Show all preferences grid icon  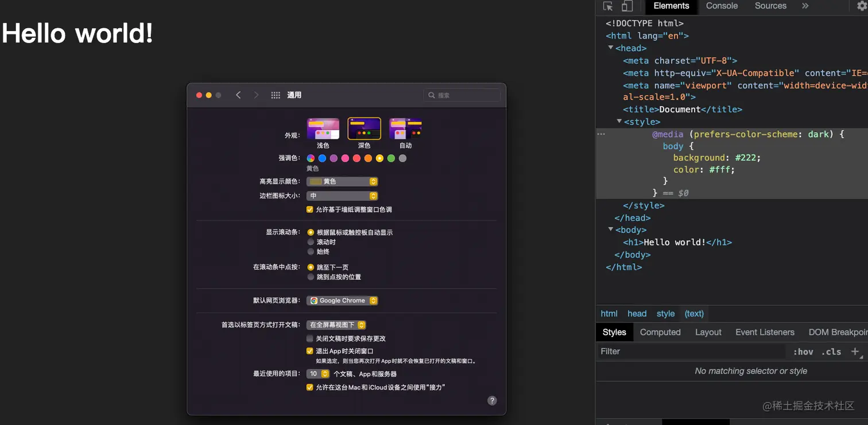(x=276, y=95)
